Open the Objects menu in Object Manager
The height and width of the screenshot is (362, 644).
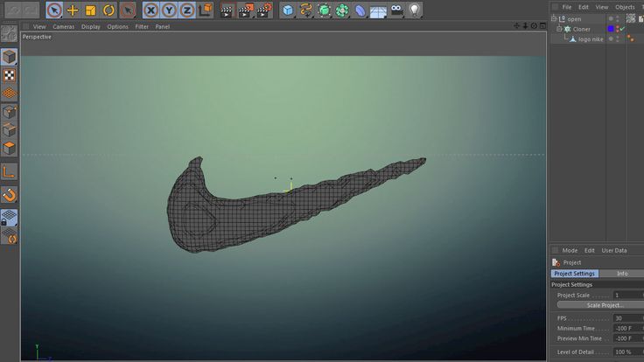625,7
